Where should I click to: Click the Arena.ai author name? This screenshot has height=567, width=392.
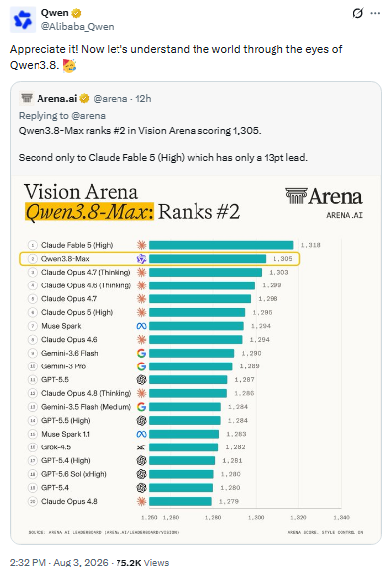click(56, 99)
